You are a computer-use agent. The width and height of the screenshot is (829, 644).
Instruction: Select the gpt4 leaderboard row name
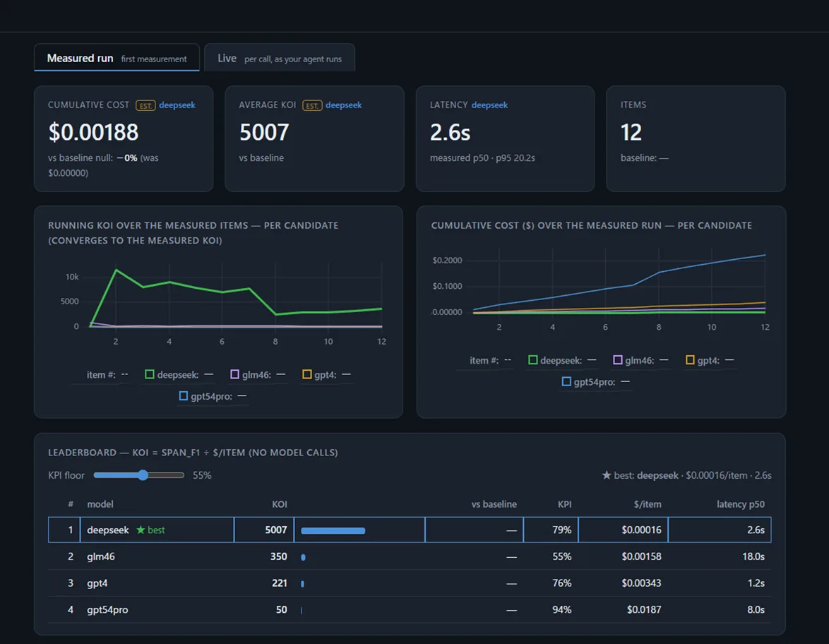click(x=97, y=583)
